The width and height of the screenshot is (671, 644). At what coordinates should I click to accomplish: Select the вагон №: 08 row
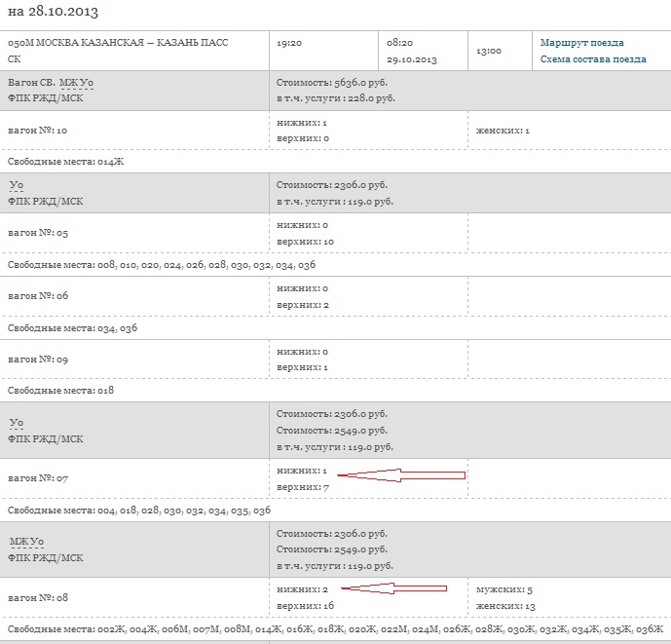[x=37, y=597]
